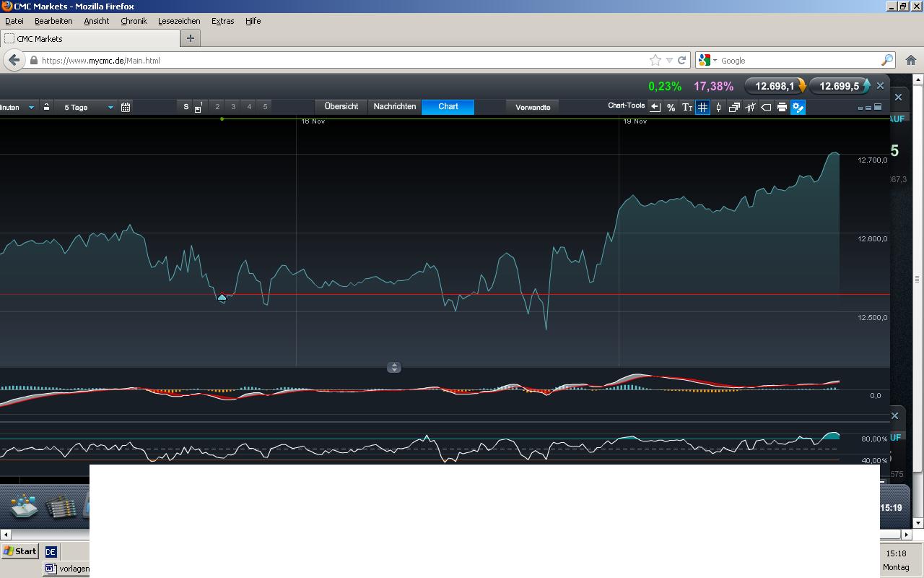Click the horizontal scrollbar left arrow
This screenshot has height=578, width=924.
point(6,535)
